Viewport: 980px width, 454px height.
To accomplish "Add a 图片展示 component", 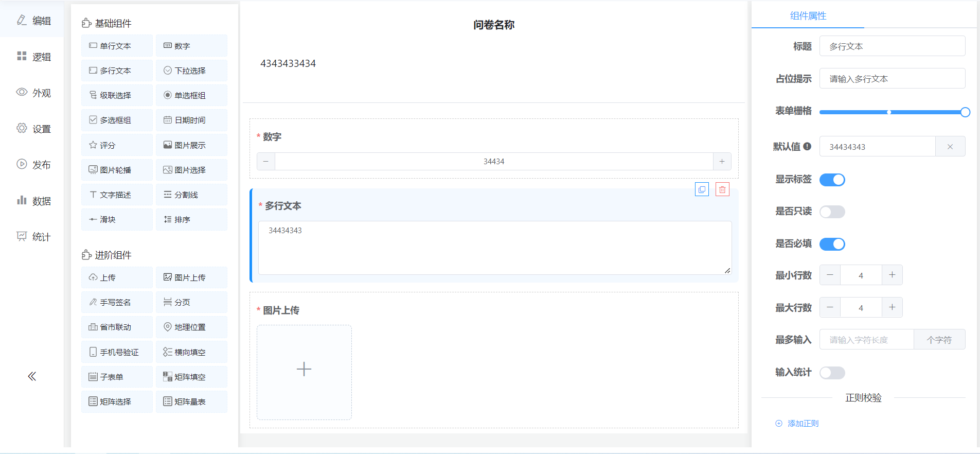I will pyautogui.click(x=191, y=145).
